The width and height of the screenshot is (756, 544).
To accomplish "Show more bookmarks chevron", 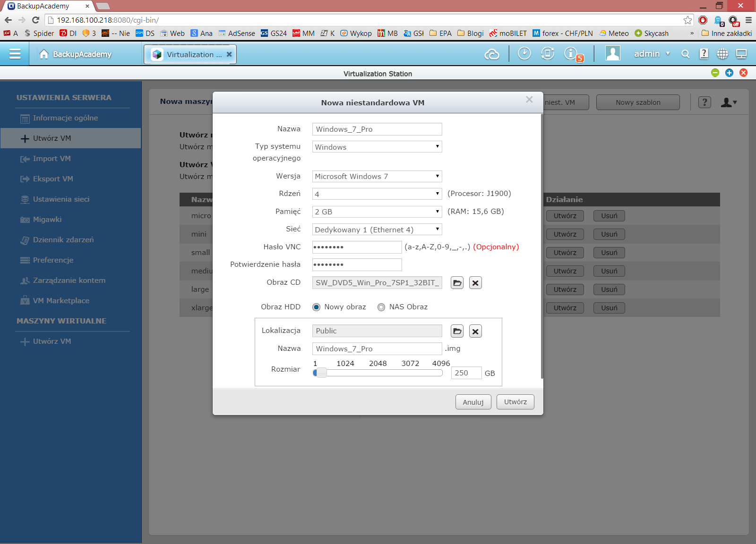I will tap(692, 33).
